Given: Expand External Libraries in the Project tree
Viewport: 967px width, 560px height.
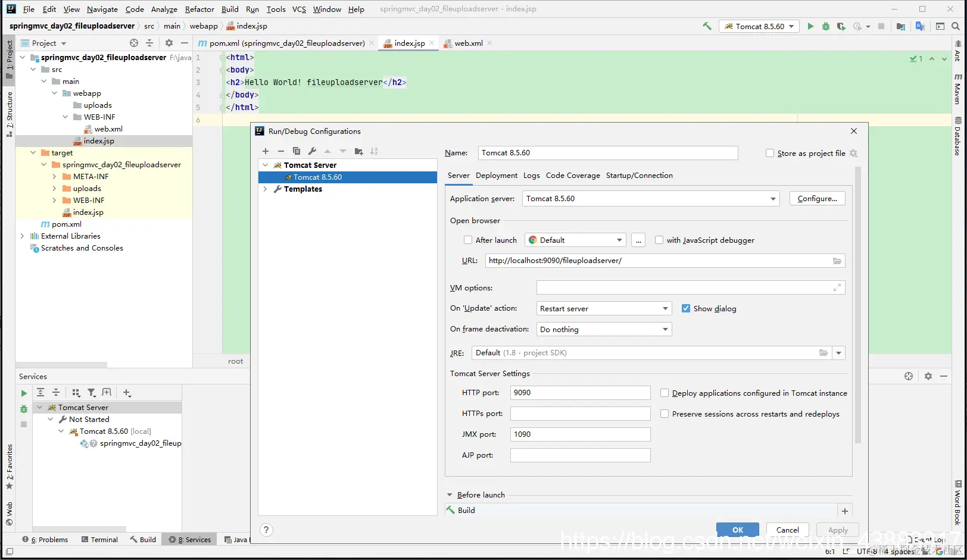Looking at the screenshot, I should (x=23, y=236).
